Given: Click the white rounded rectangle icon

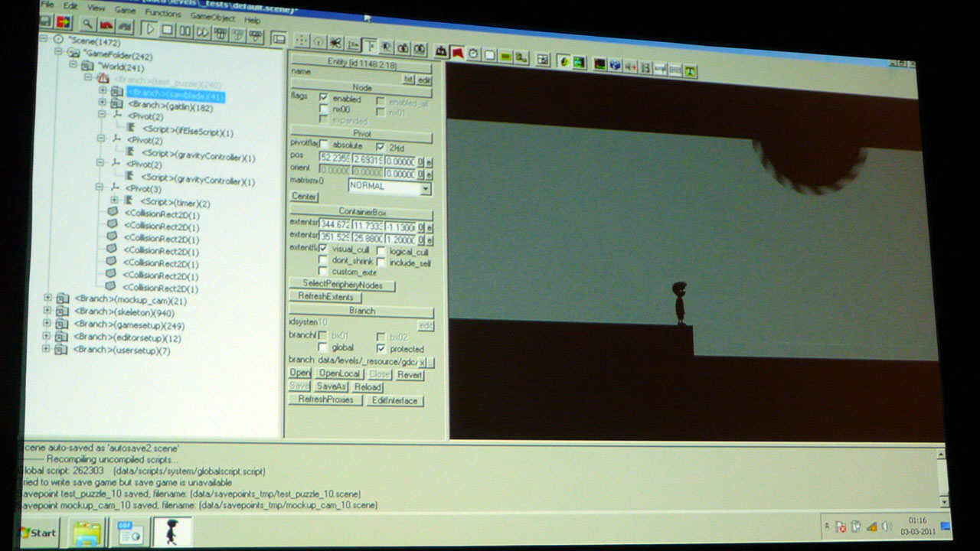Looking at the screenshot, I should 489,55.
